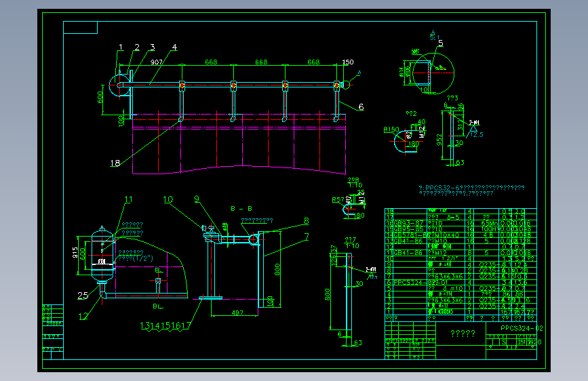Select the 'B - B' section title
Screen dimensions: 588x381
point(241,209)
